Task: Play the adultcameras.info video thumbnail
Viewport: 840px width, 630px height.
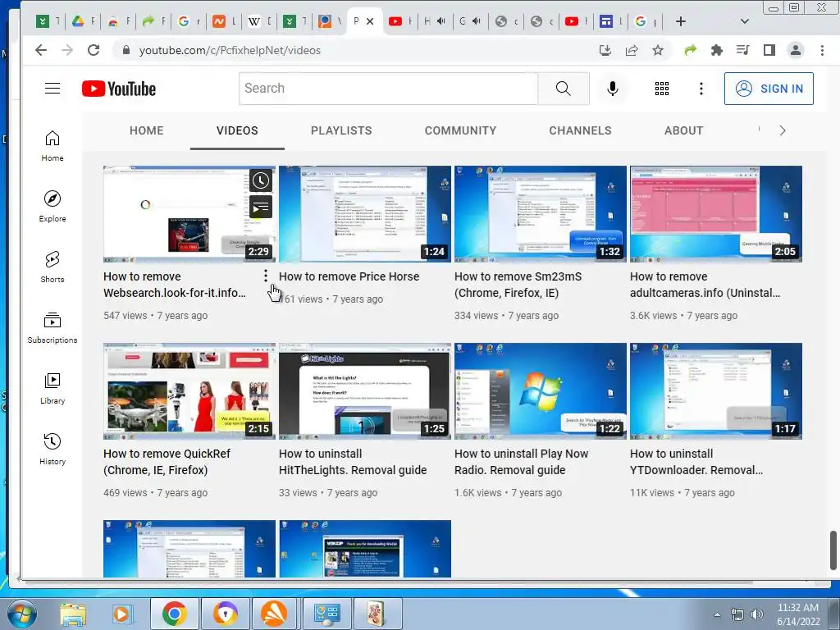Action: point(715,214)
